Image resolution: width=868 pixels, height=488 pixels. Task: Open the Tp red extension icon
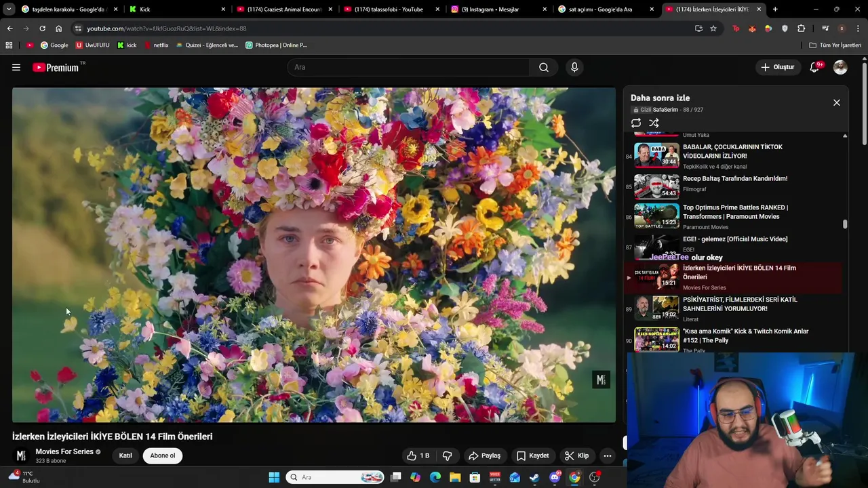click(x=736, y=28)
